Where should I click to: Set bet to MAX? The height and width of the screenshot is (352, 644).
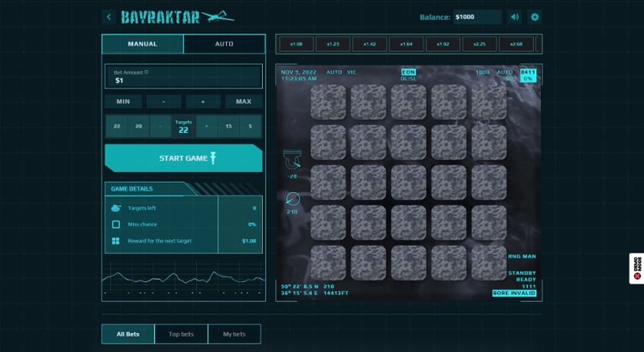point(244,101)
